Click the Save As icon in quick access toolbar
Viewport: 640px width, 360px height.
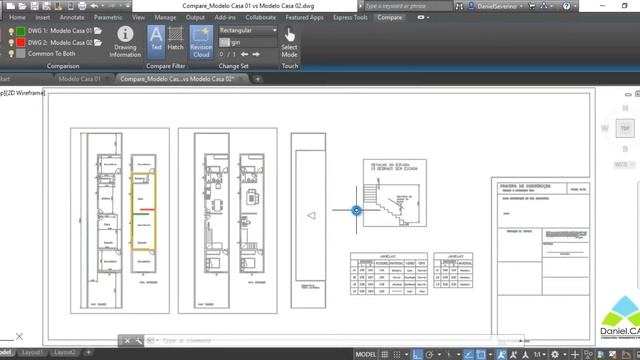(x=47, y=6)
